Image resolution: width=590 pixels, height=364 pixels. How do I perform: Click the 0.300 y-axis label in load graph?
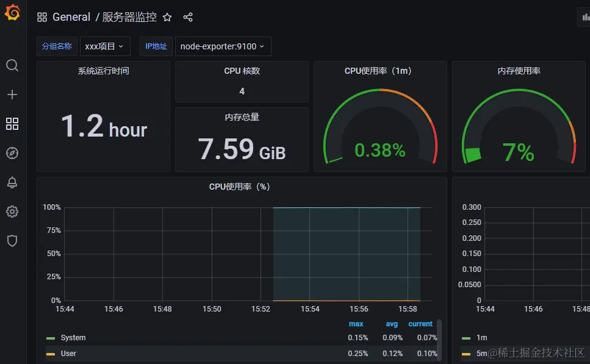(x=472, y=207)
